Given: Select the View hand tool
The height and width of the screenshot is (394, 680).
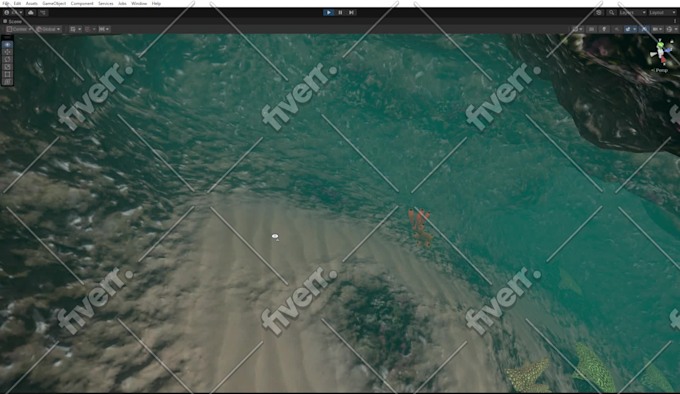Looking at the screenshot, I should coord(7,45).
